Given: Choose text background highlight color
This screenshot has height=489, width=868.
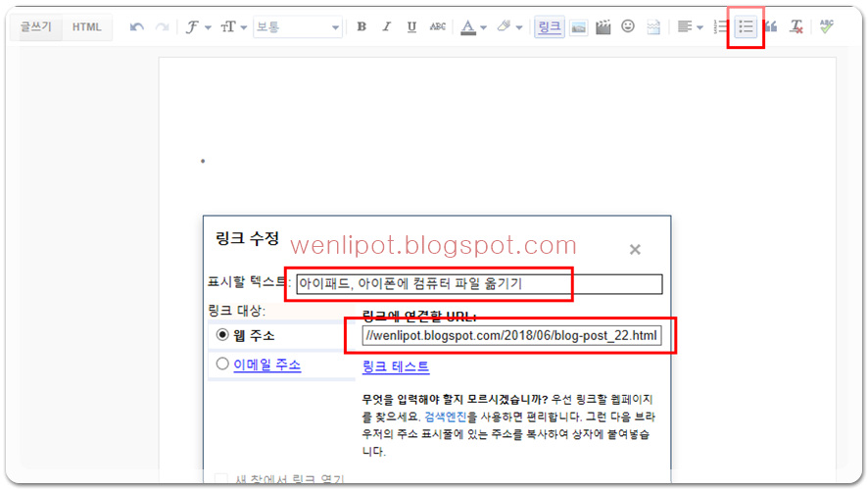Looking at the screenshot, I should tap(508, 26).
